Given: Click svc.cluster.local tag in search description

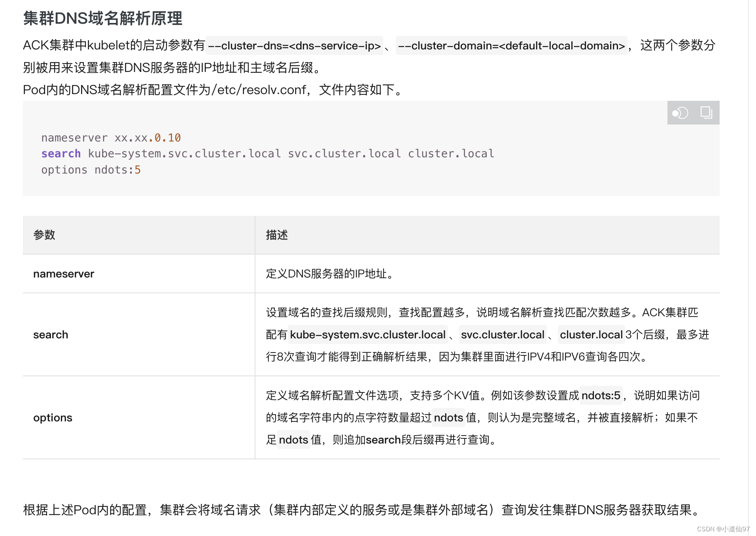Looking at the screenshot, I should [x=503, y=334].
